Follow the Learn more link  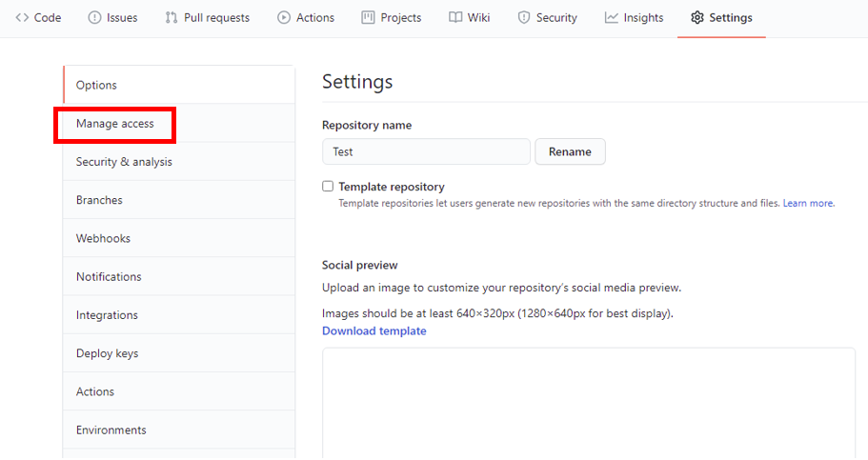[x=808, y=204]
